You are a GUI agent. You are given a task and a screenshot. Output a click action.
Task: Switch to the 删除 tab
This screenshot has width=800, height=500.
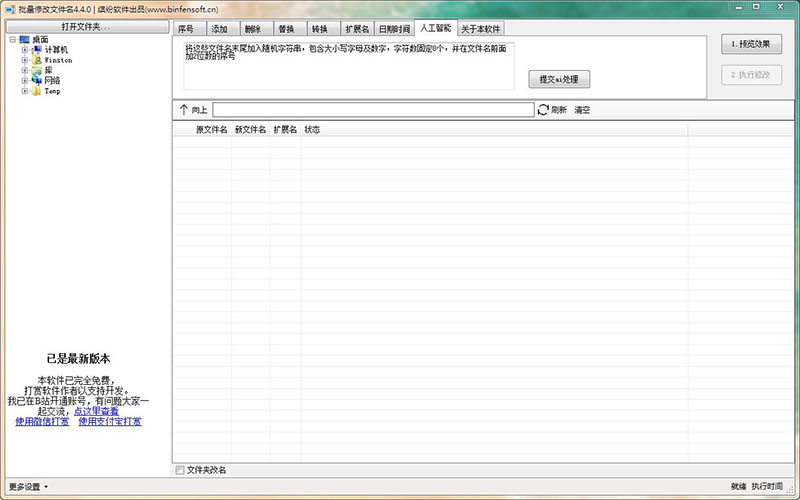(256, 29)
